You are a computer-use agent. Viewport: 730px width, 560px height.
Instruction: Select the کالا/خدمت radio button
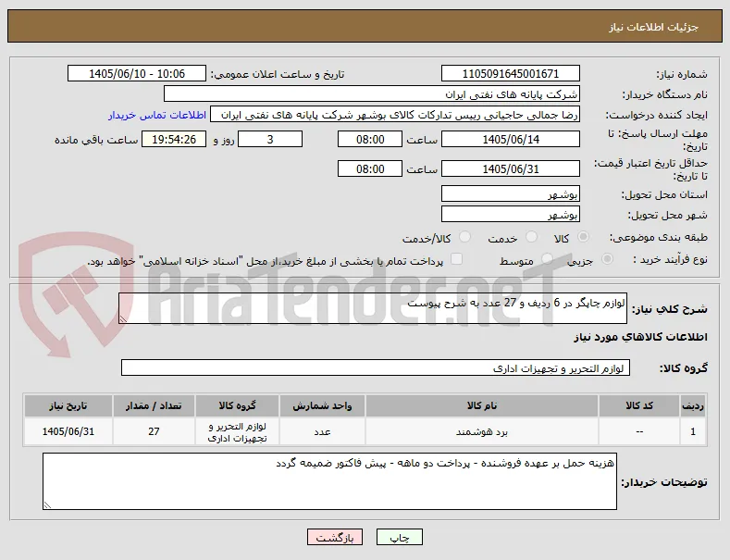(464, 237)
